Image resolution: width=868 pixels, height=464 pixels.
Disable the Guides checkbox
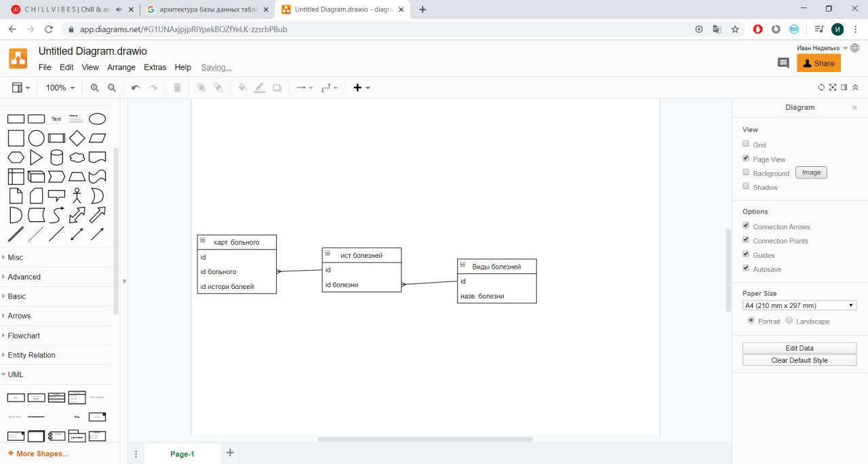pyautogui.click(x=746, y=254)
